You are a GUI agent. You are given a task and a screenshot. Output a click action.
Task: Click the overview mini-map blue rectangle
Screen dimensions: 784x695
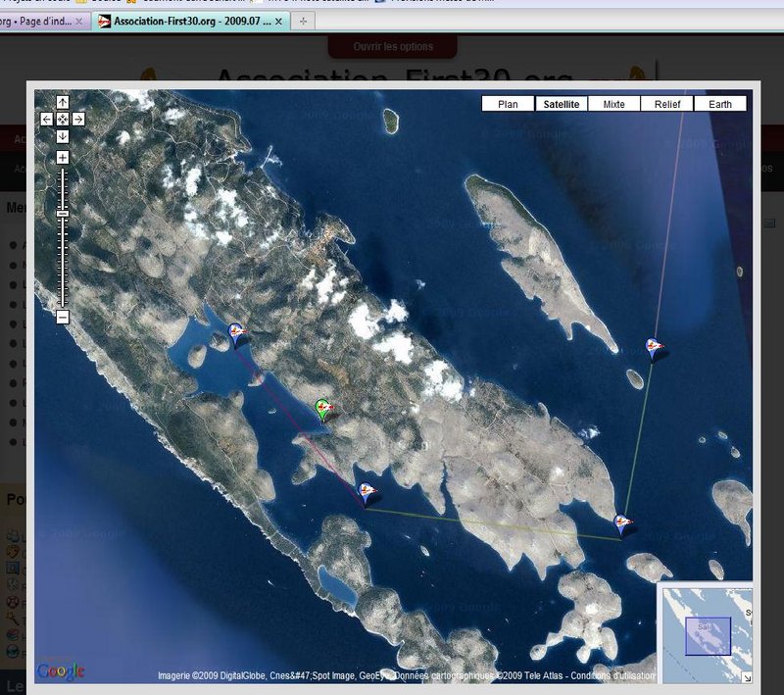[x=708, y=635]
